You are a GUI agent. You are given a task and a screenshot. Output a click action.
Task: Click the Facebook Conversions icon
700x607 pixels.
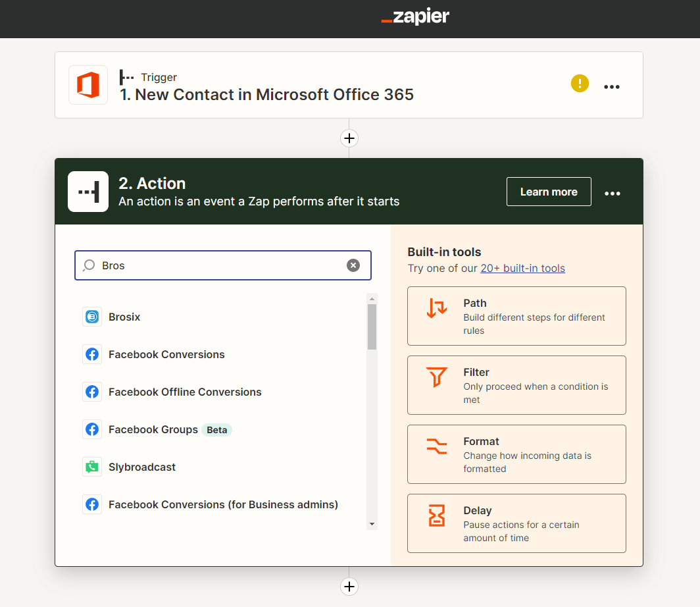[x=92, y=354]
